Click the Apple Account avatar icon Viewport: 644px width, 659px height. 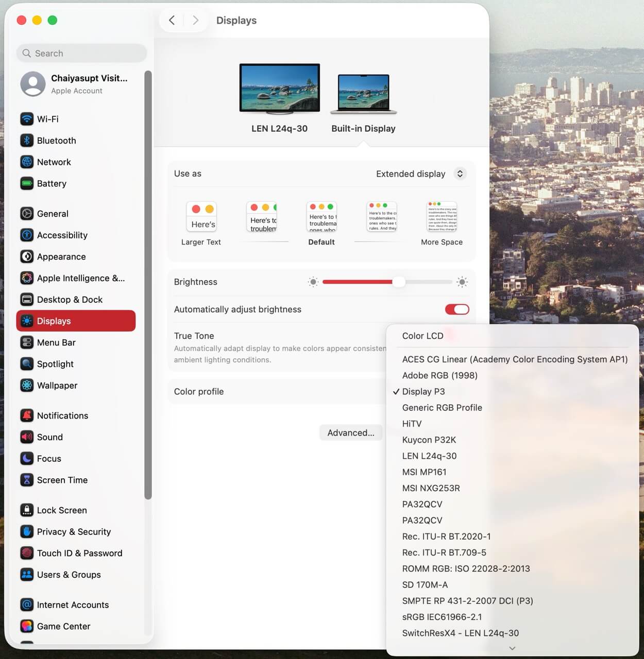click(33, 84)
